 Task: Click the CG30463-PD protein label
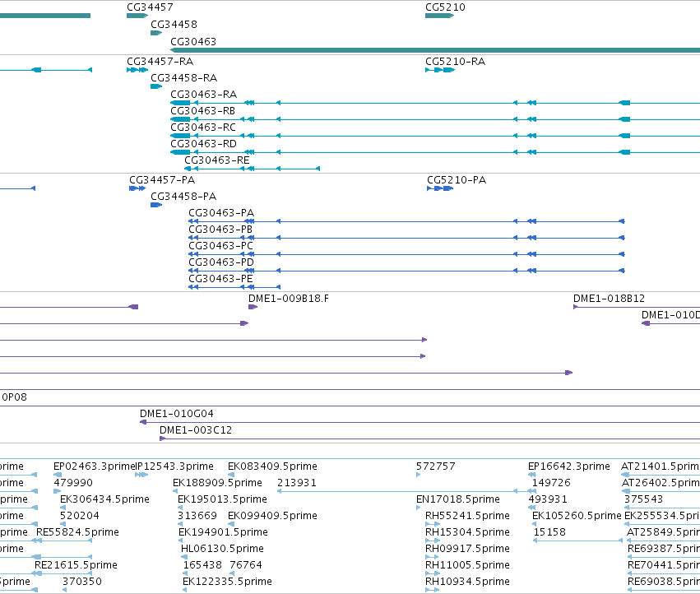[x=221, y=262]
